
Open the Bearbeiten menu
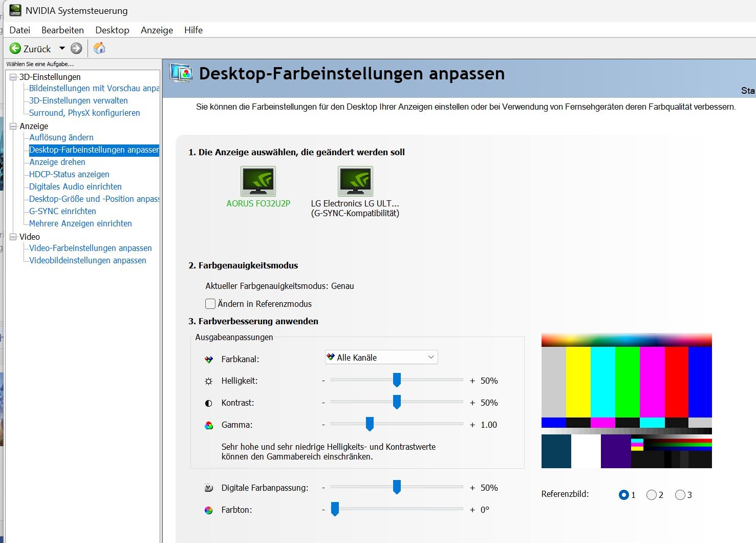(62, 30)
